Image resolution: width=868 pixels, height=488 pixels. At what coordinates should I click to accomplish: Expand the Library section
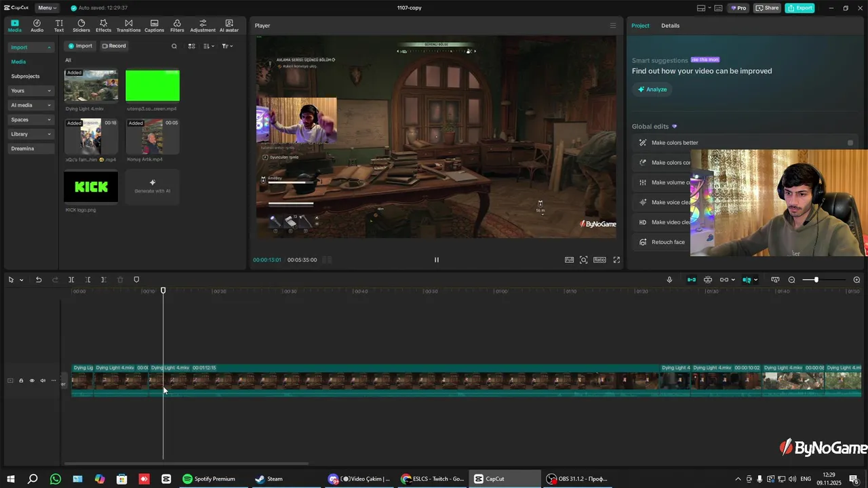tap(31, 134)
